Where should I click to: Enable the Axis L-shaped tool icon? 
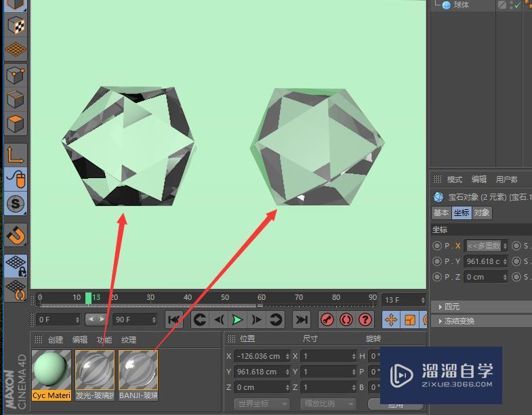[16, 155]
